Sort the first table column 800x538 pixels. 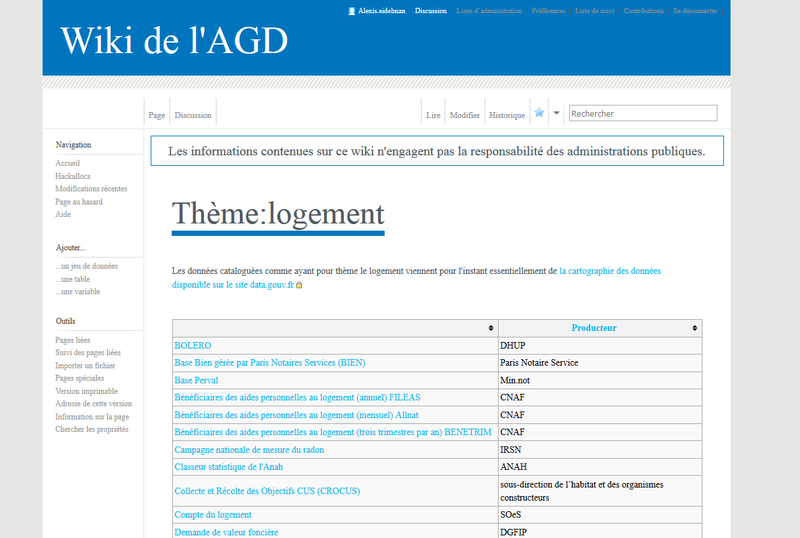tap(490, 328)
